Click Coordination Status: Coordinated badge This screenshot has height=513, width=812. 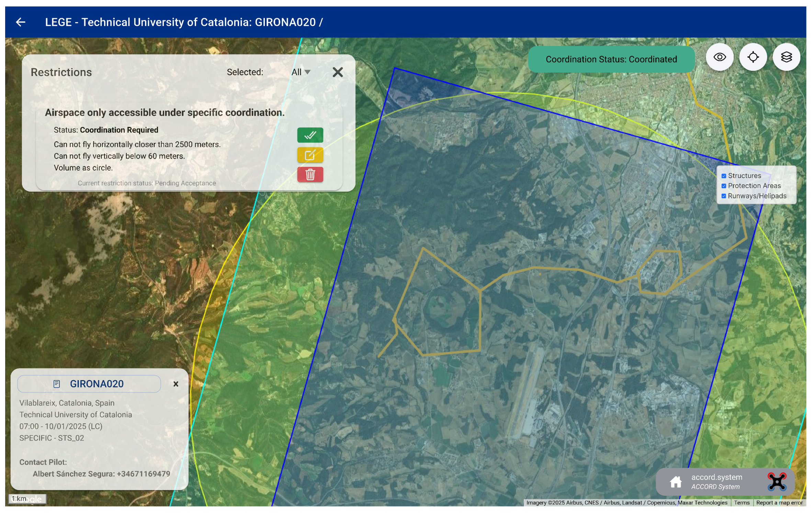[611, 59]
